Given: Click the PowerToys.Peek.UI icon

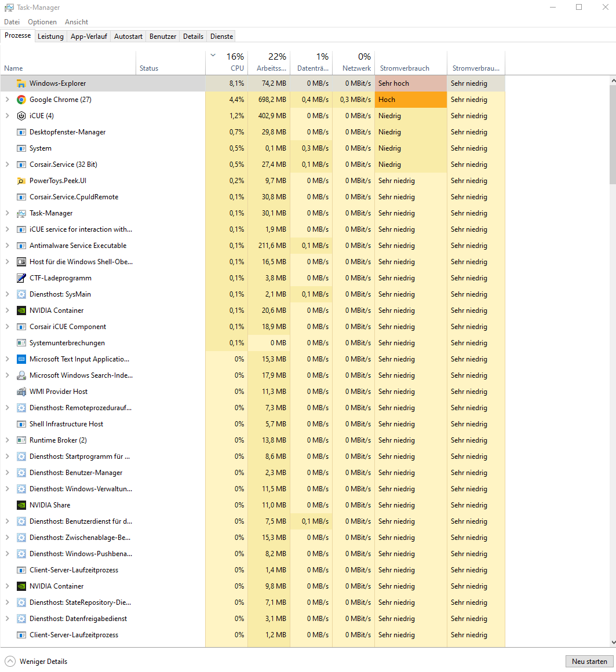Looking at the screenshot, I should coord(21,181).
